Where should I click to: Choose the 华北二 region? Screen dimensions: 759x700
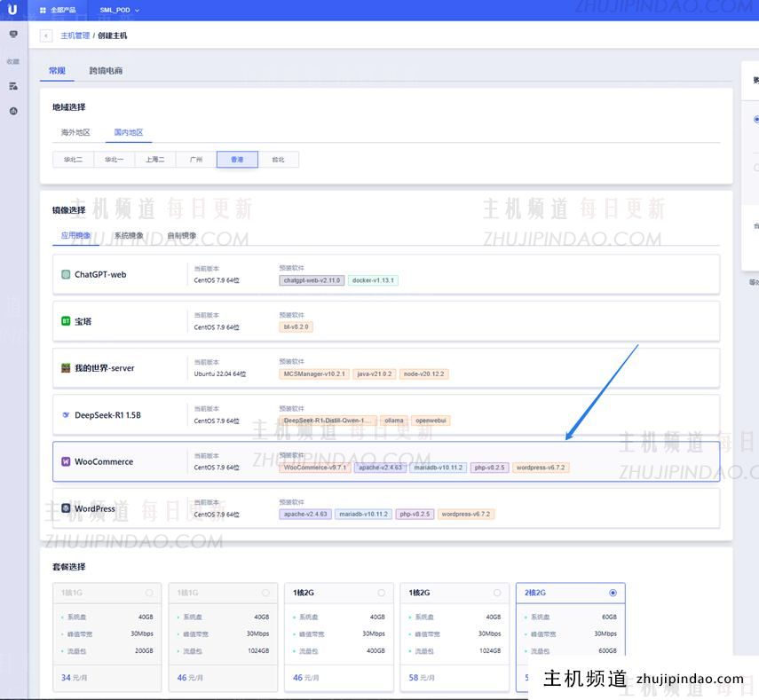[x=73, y=160]
